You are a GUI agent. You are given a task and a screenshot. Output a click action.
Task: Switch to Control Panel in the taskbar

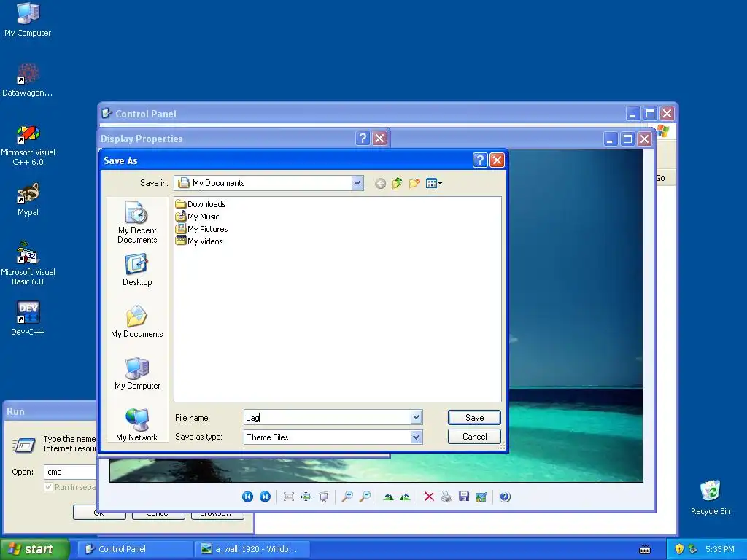135,549
